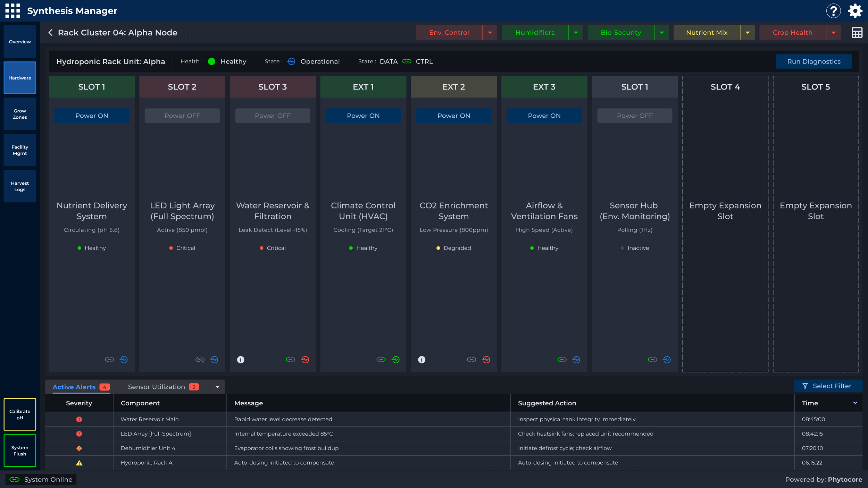This screenshot has height=488, width=868.
Task: Click the green link icon on Nutrient Delivery System card
Action: click(109, 360)
